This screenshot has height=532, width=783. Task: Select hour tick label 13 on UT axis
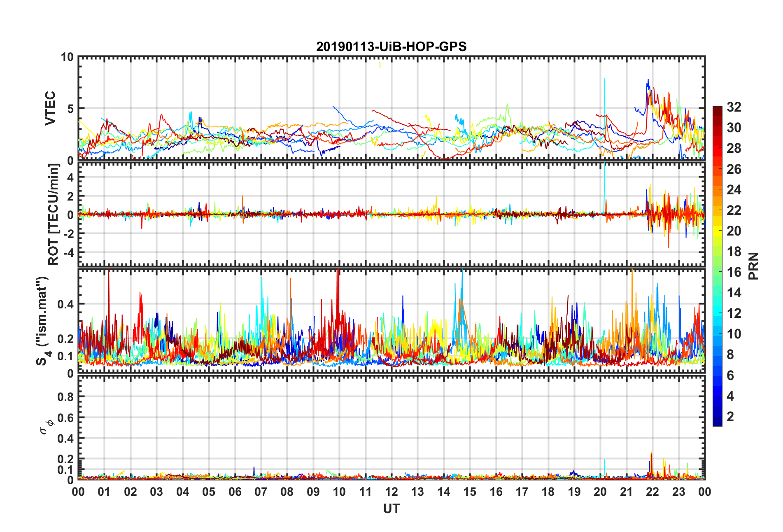(417, 492)
